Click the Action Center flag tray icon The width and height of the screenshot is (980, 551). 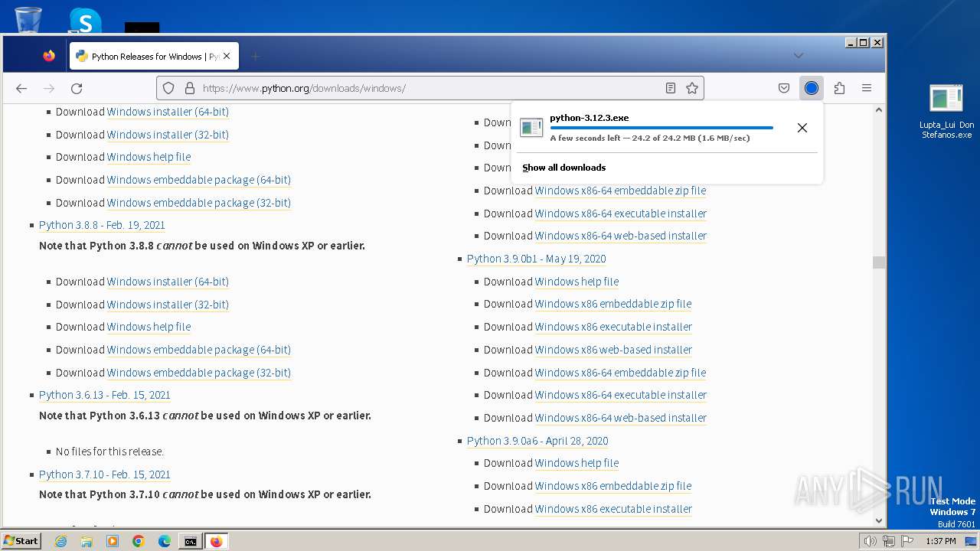pos(907,541)
